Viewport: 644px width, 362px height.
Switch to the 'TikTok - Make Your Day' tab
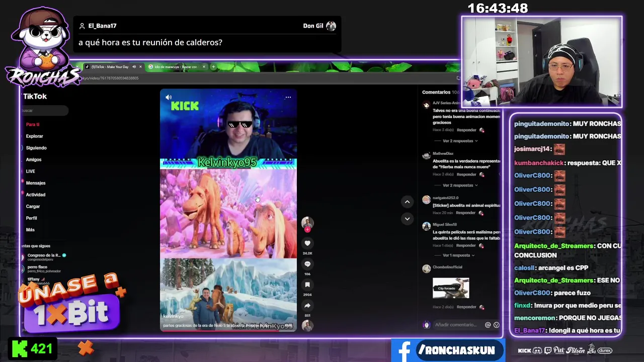click(110, 67)
